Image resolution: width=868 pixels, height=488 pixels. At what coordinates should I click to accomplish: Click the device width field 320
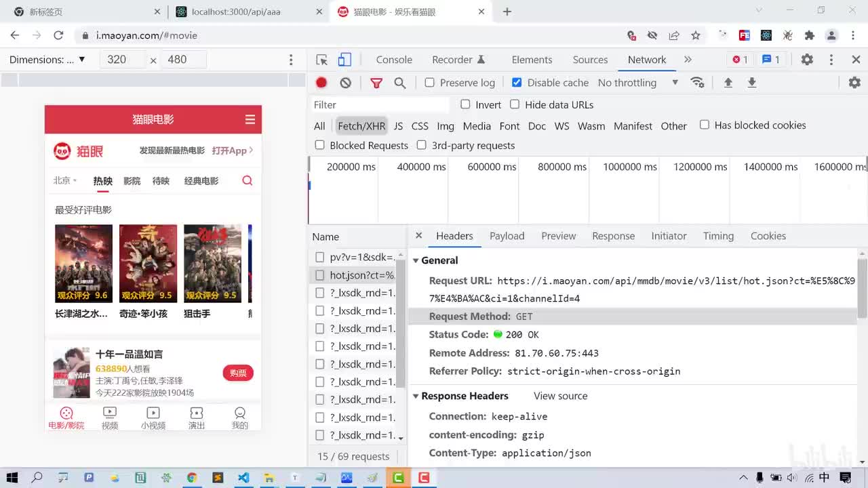(x=123, y=60)
